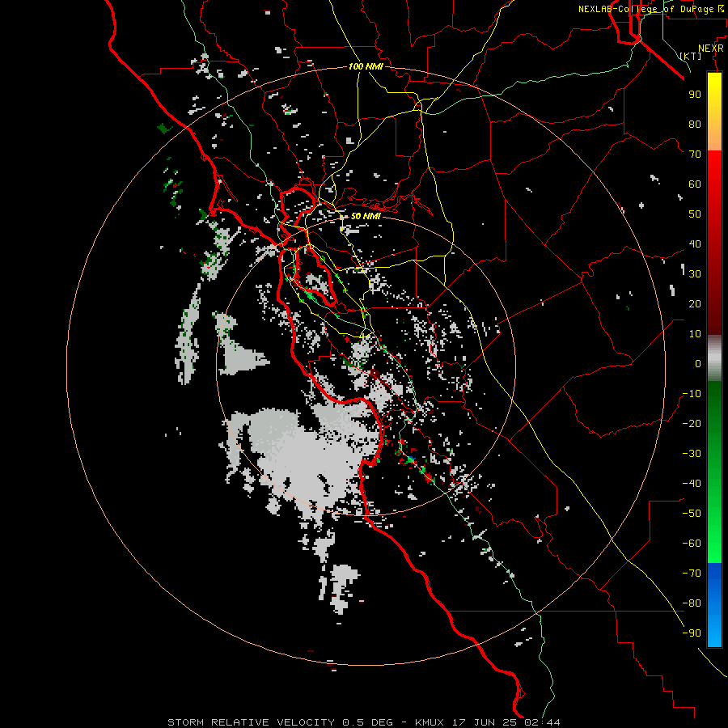Click the "100 NMI" range ring label

[x=366, y=66]
